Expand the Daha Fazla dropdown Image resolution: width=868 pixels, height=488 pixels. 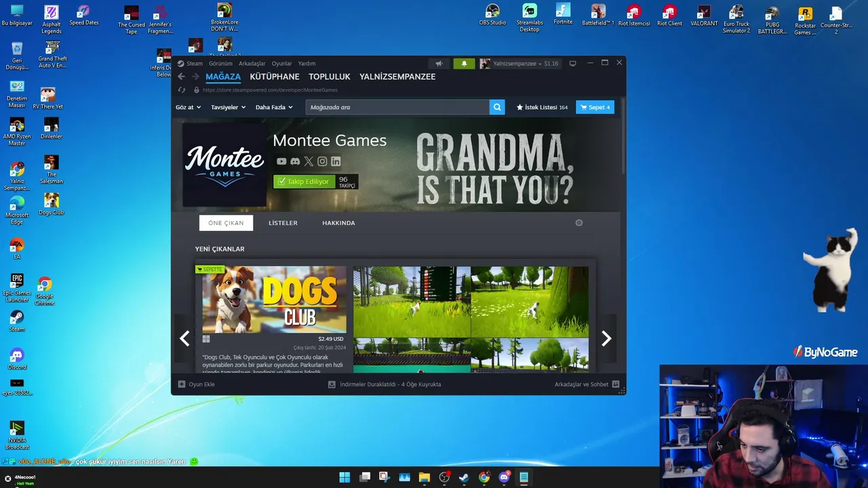[x=274, y=107]
